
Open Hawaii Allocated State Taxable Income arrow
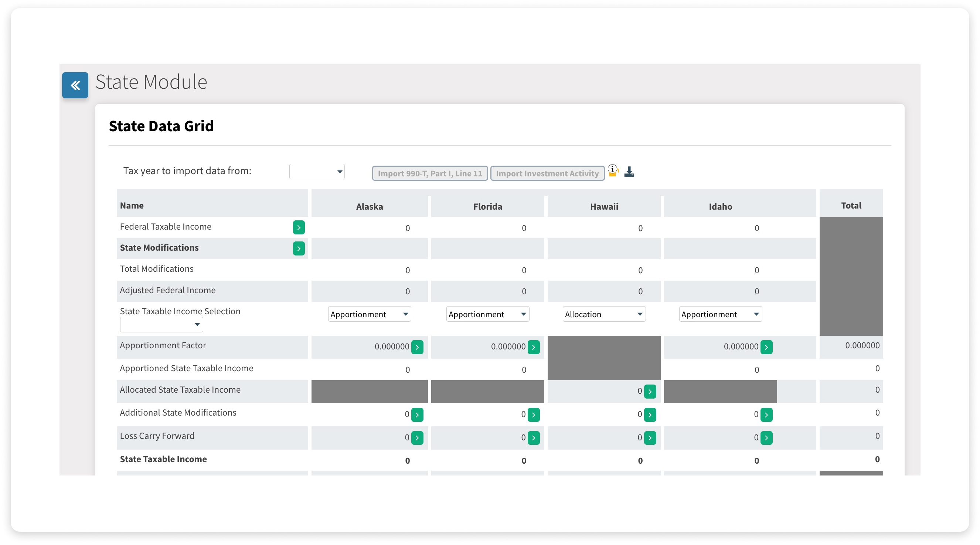[x=650, y=391]
